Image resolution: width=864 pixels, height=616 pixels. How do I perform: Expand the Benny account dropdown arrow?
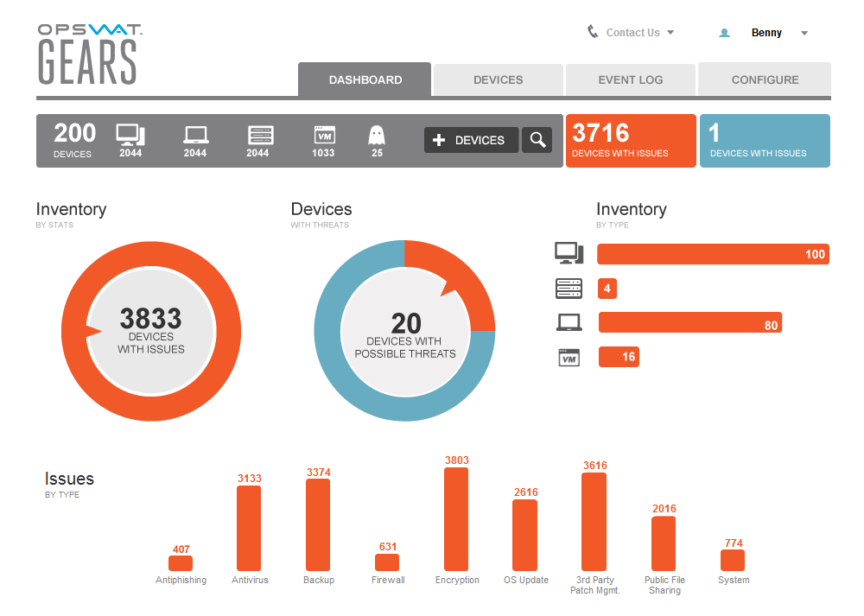pos(804,33)
